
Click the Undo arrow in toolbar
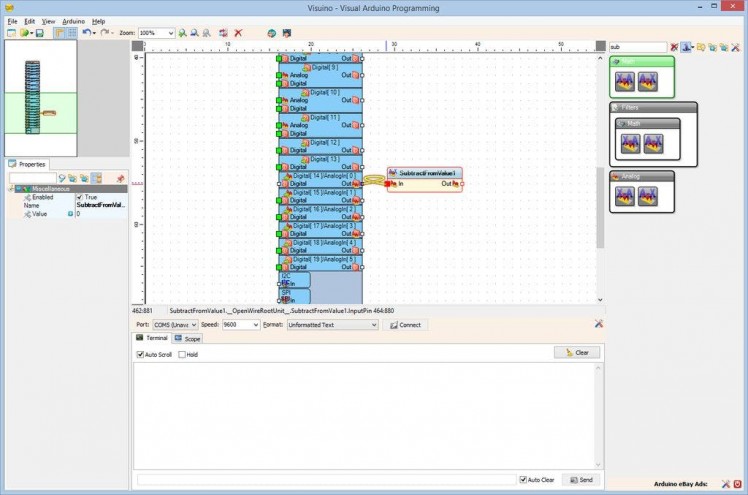click(86, 33)
